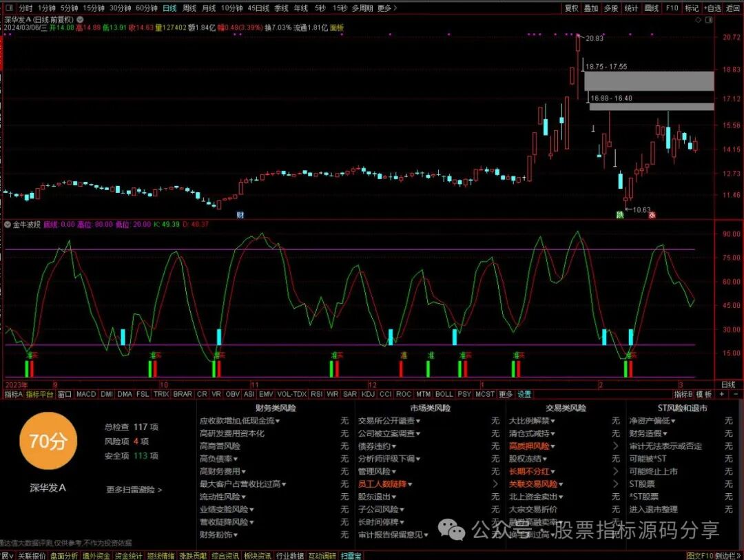Open arrow at right of 高质押风险 row
Image resolution: width=744 pixels, height=560 pixels.
point(616,446)
